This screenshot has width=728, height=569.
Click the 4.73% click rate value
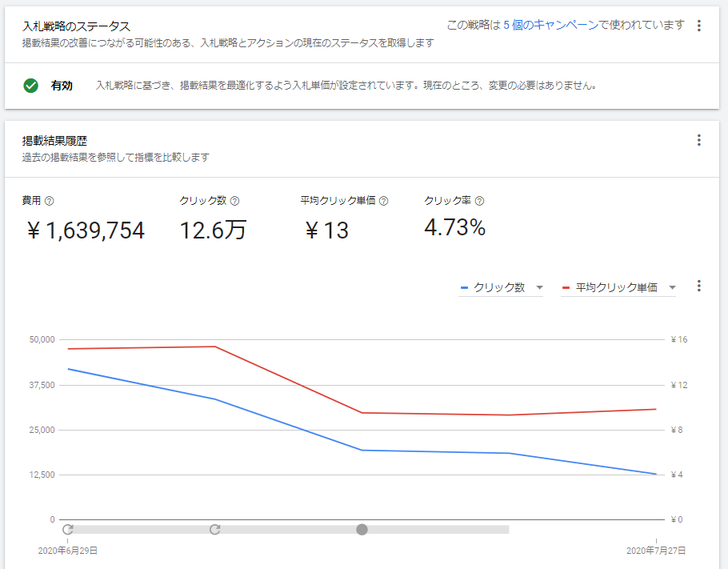(454, 228)
